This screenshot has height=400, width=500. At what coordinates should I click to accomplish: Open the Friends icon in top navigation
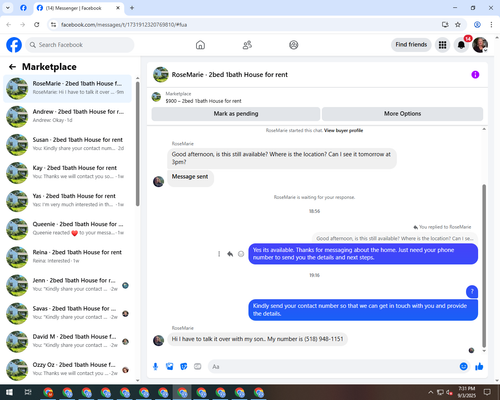247,45
